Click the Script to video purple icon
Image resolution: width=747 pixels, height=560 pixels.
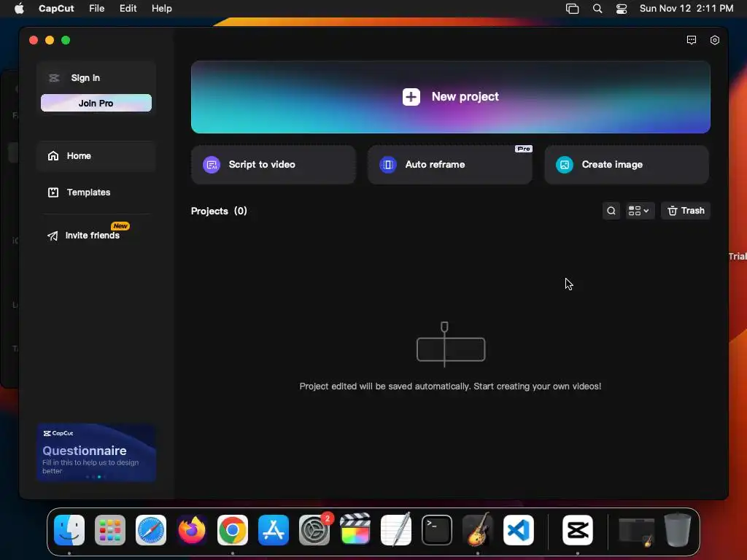212,165
